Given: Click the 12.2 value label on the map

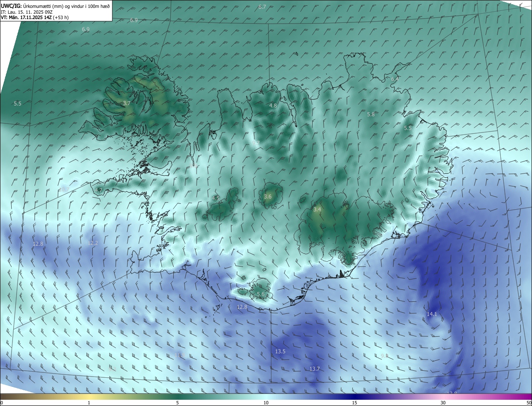Looking at the screenshot, I should [x=93, y=243].
